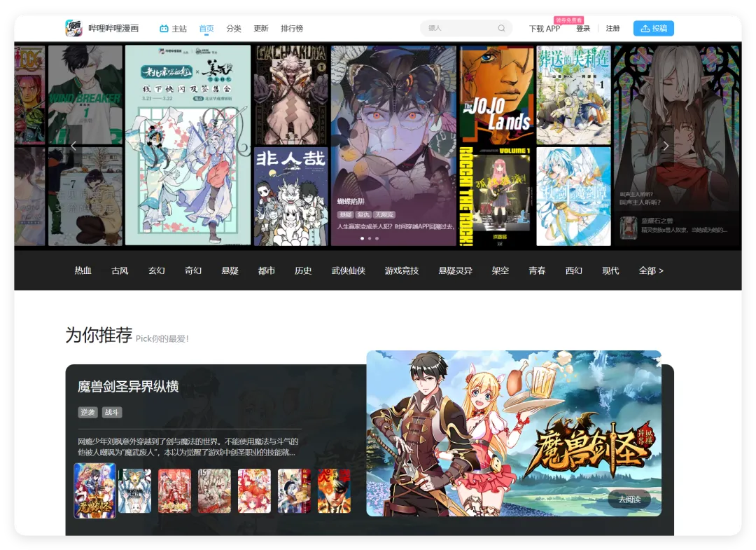
Task: Select the 青春 genre
Action: [x=537, y=270]
